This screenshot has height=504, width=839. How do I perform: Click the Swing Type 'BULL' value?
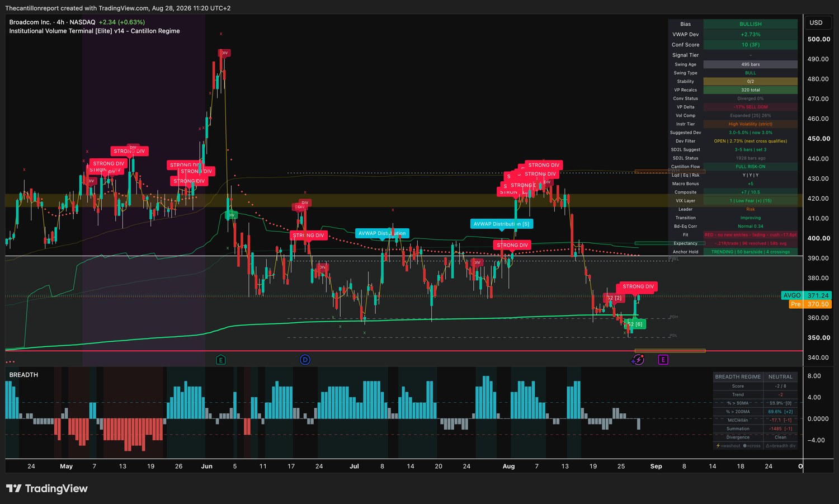tap(750, 73)
